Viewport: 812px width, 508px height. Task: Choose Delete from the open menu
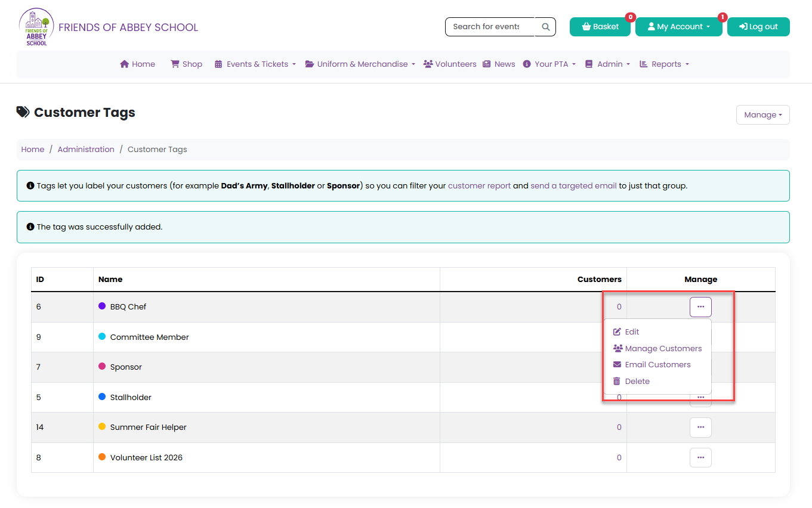631,382
